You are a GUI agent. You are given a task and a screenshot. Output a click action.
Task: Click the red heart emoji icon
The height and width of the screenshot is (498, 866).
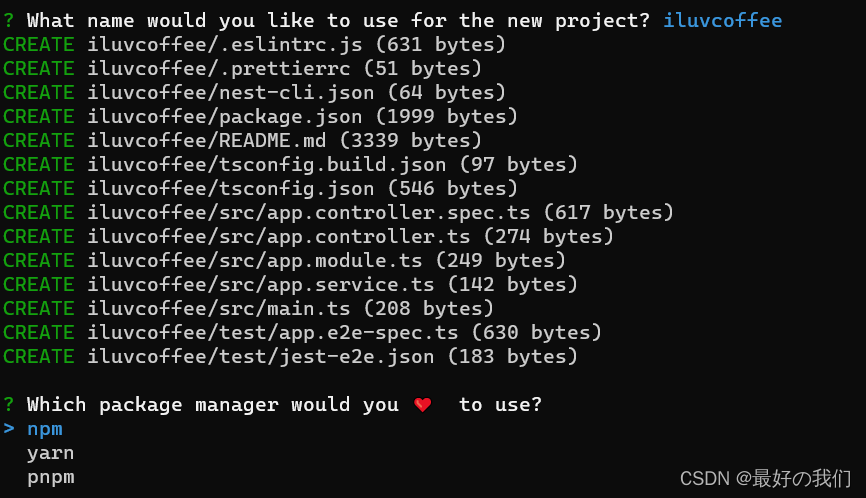tap(423, 405)
